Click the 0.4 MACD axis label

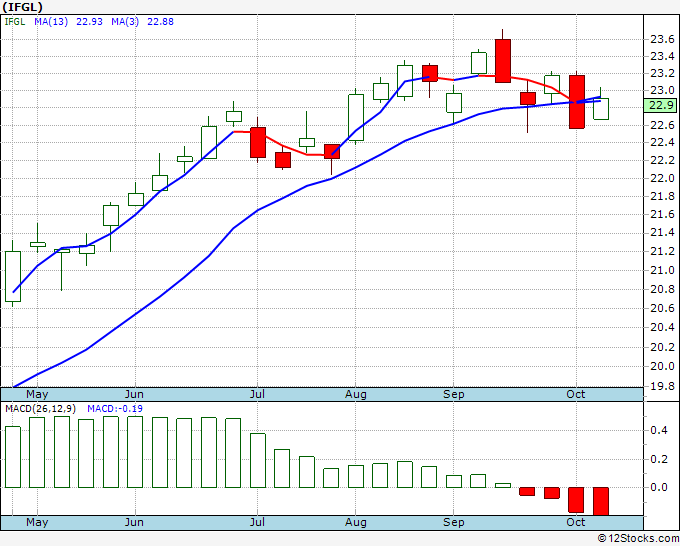pos(659,430)
